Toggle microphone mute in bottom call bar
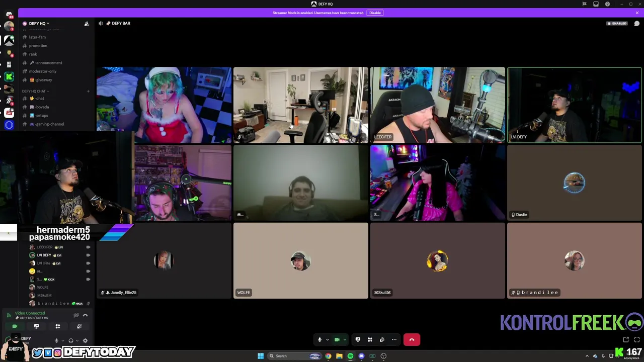 [x=319, y=340]
